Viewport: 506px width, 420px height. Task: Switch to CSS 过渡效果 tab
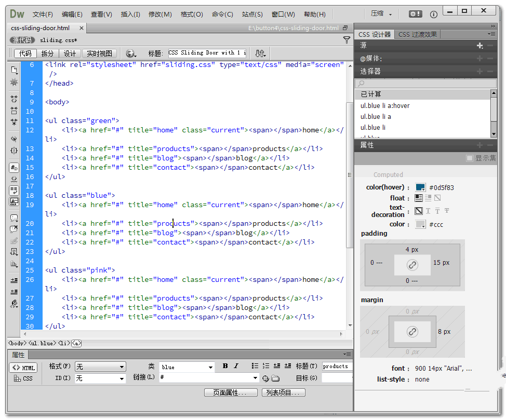(417, 34)
